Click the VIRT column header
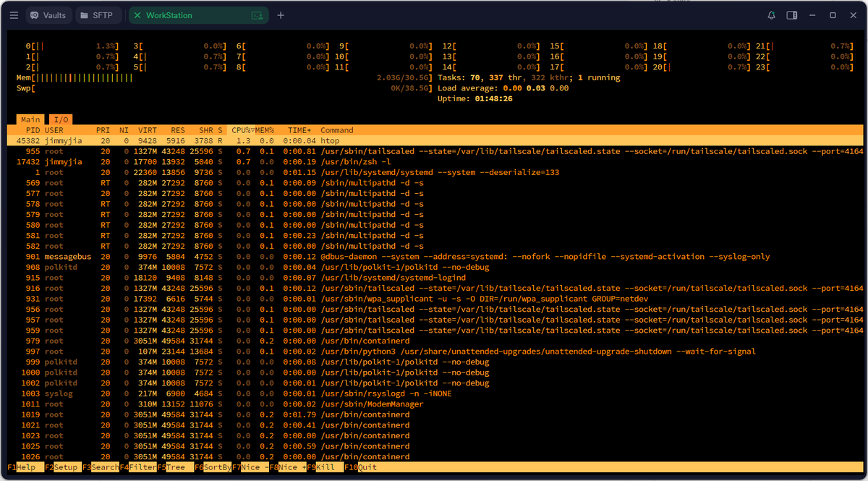This screenshot has height=481, width=868. coord(147,130)
